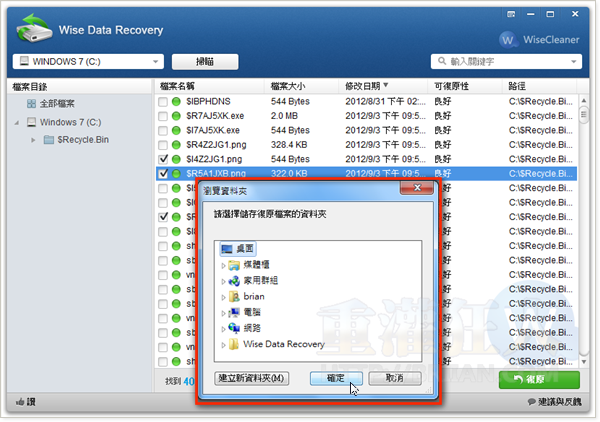Click 建立新資料夾 button

[253, 378]
